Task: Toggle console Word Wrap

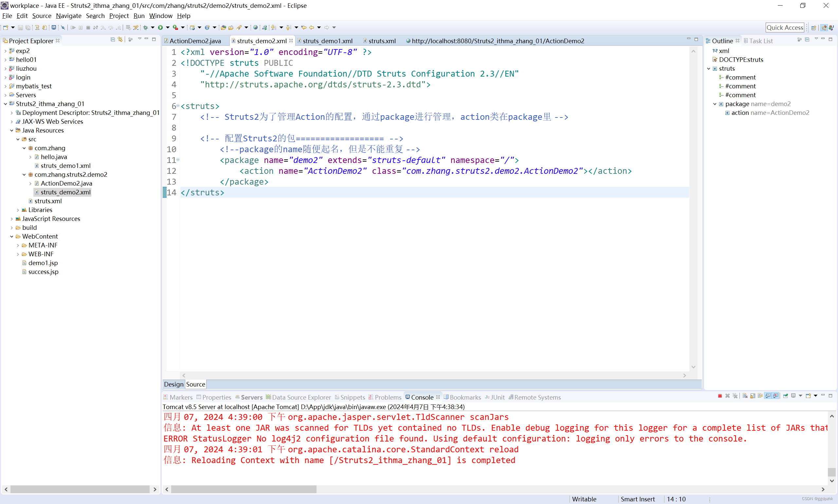Action: [760, 396]
